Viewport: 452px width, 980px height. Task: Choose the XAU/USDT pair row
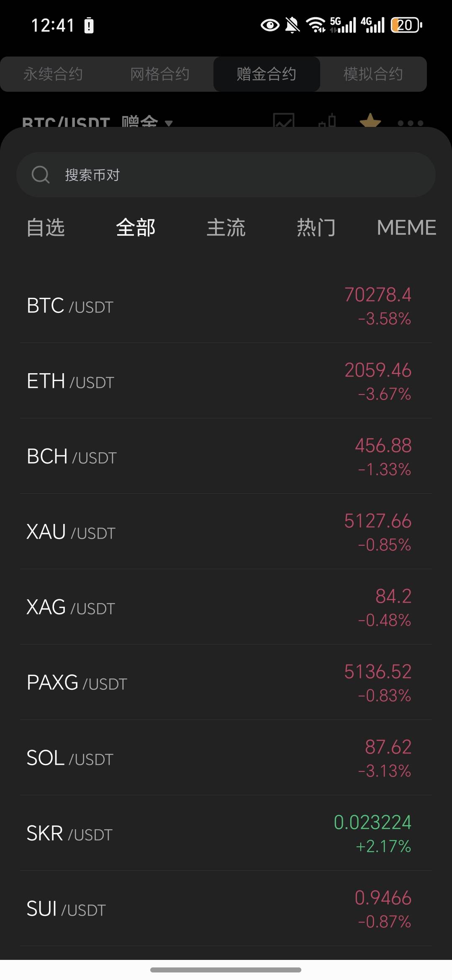tap(226, 532)
